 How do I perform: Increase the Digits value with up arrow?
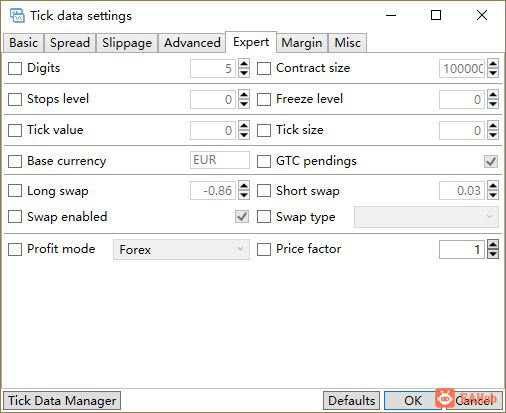244,64
